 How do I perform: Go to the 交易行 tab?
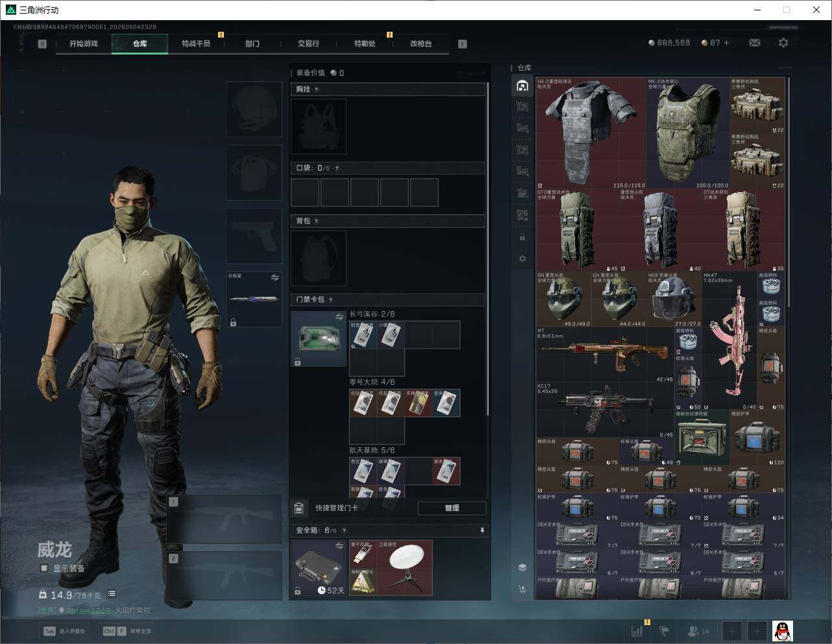click(x=308, y=43)
